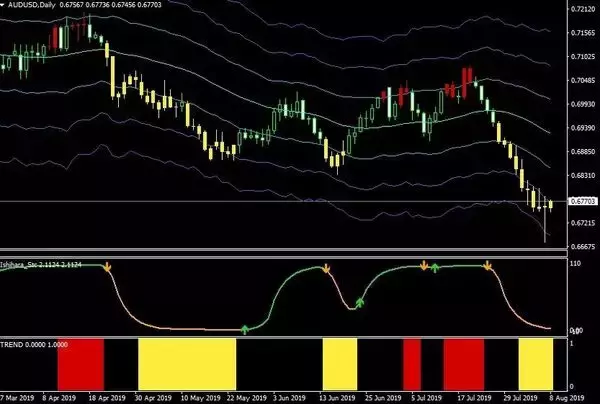Click the 0.72120 level on price axis
600x404 pixels.
[581, 10]
